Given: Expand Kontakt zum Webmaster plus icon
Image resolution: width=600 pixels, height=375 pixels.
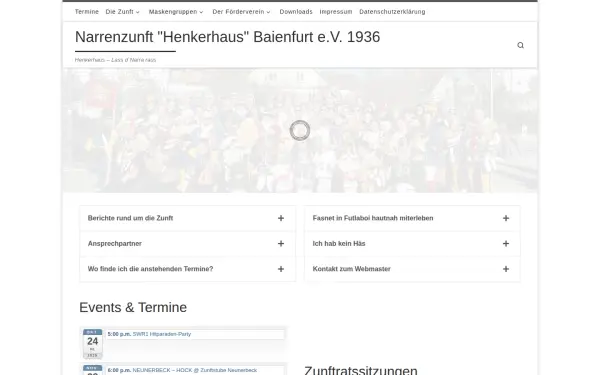Looking at the screenshot, I should tap(506, 269).
